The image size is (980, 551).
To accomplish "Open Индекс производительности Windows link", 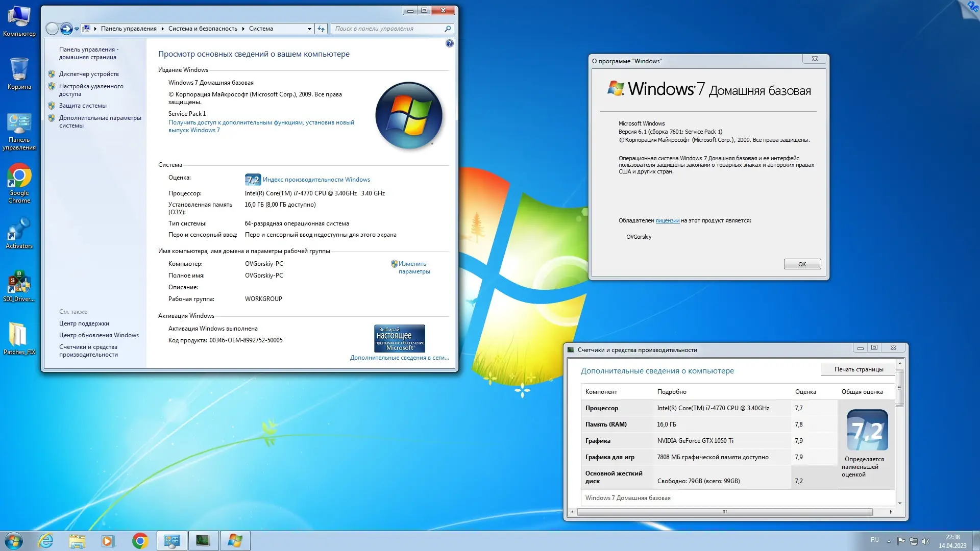I will click(x=316, y=180).
